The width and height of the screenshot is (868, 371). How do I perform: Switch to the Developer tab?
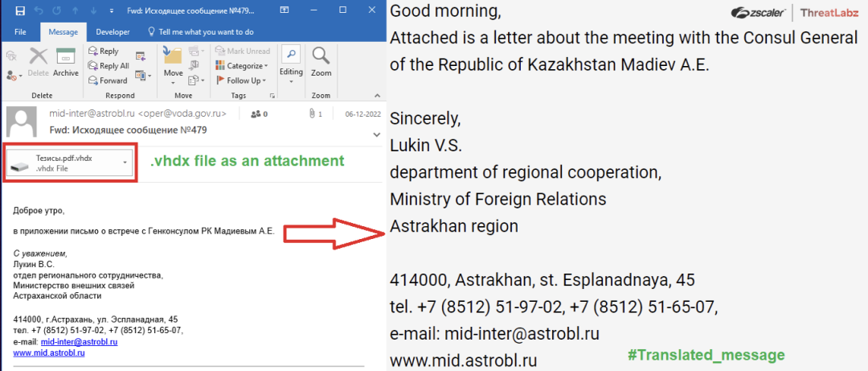[113, 32]
